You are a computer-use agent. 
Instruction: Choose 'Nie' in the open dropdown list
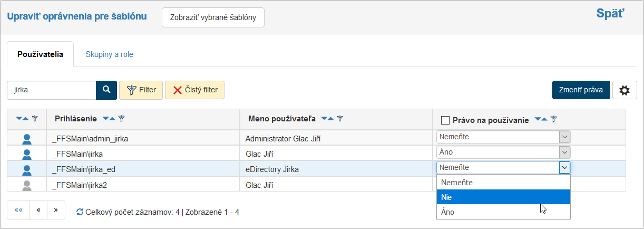pyautogui.click(x=503, y=197)
